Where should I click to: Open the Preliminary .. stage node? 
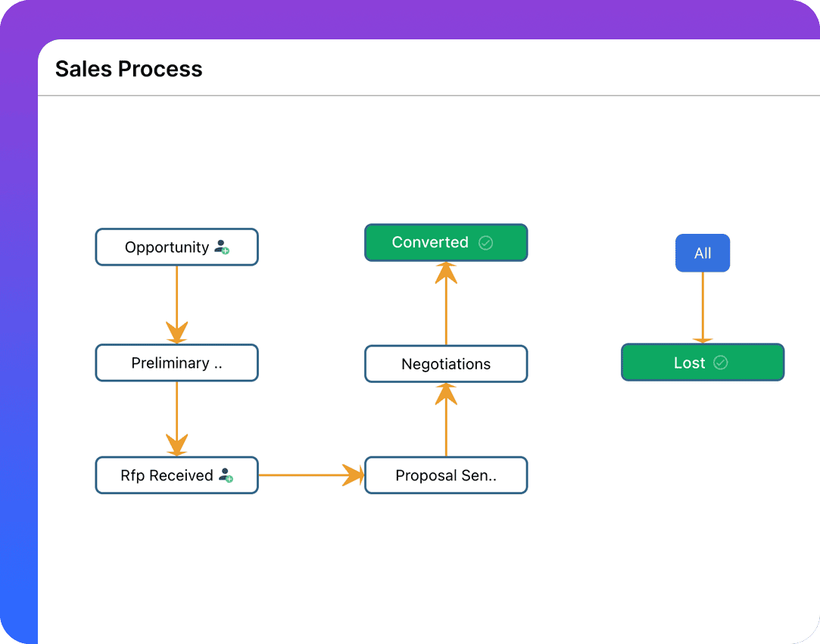click(176, 362)
